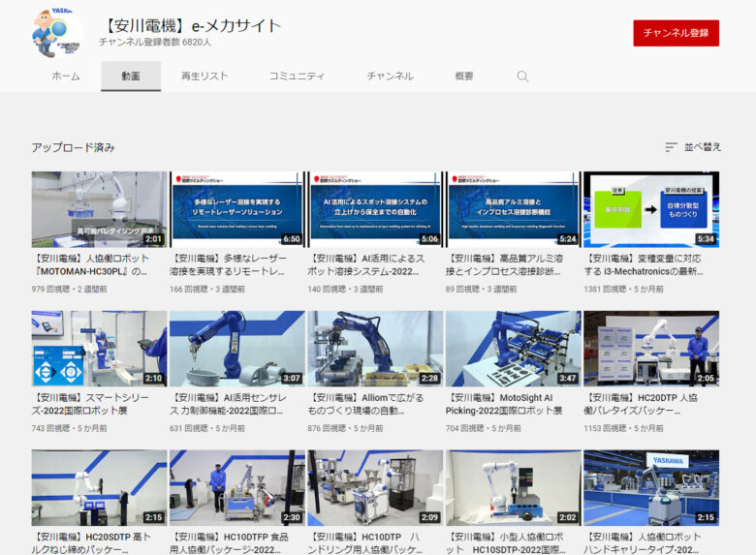Image resolution: width=756 pixels, height=555 pixels.
Task: Click the 876 回視聴・5 か月前 metadata
Action: [345, 428]
